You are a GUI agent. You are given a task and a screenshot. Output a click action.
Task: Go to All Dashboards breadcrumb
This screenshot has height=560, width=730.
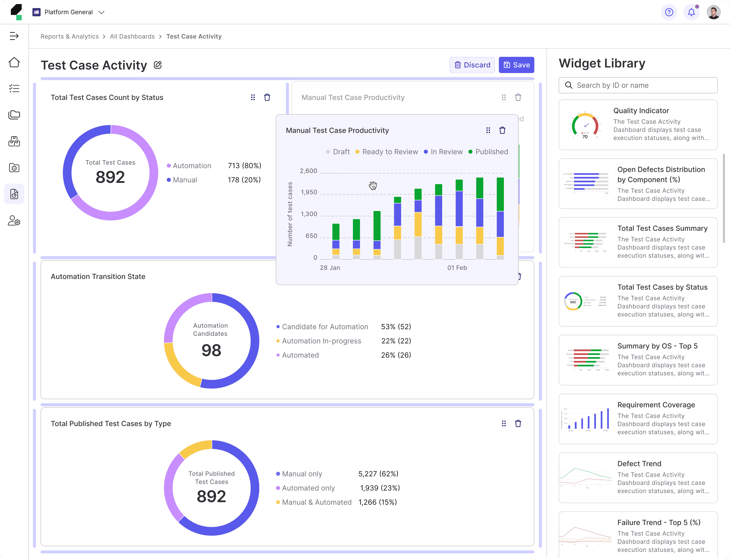(132, 36)
